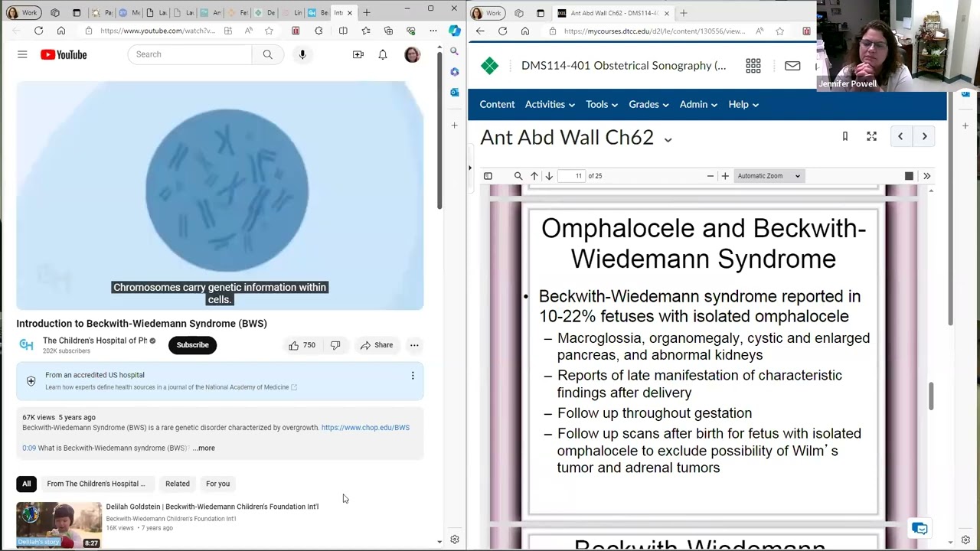Screen dimensions: 980x551
Task: Go to the next content topic
Action: point(924,136)
